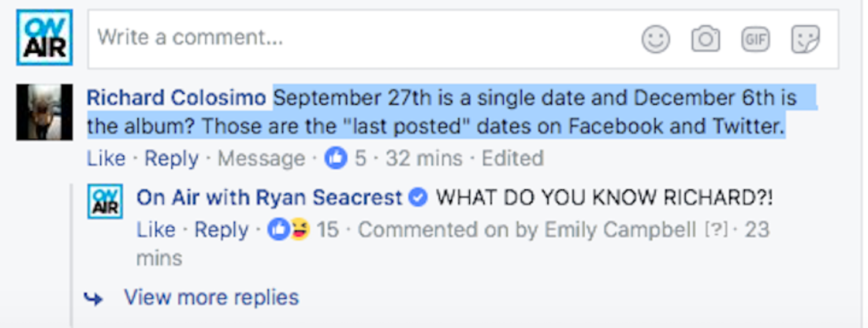Viewport: 868px width, 328px height.
Task: Click the [?] next to Emily Campbell
Action: (x=714, y=230)
